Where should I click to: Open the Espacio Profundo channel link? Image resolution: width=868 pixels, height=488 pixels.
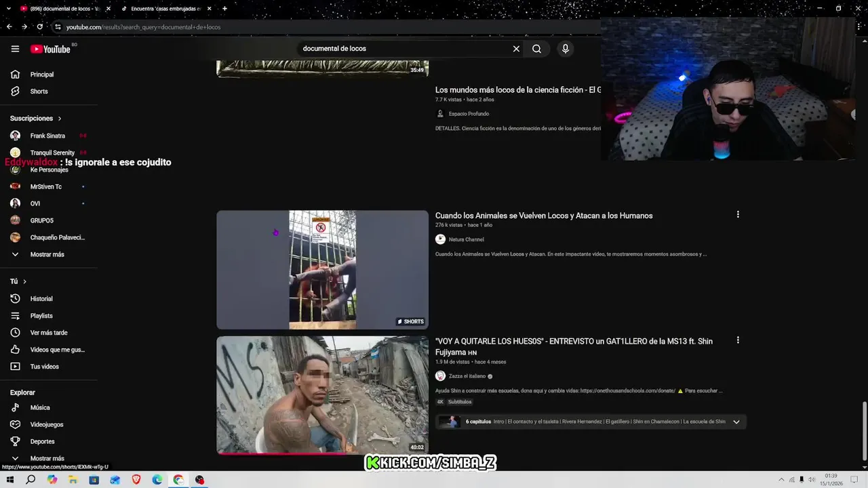(469, 114)
